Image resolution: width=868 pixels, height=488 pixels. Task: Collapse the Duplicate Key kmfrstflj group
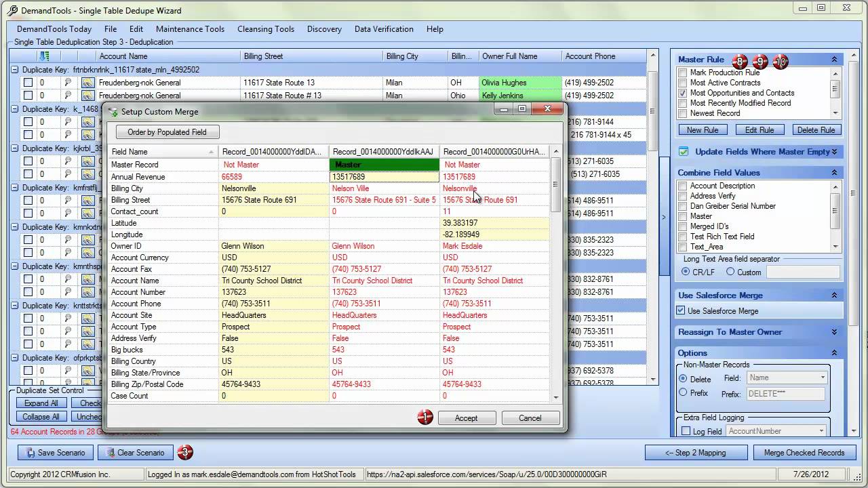pyautogui.click(x=15, y=188)
